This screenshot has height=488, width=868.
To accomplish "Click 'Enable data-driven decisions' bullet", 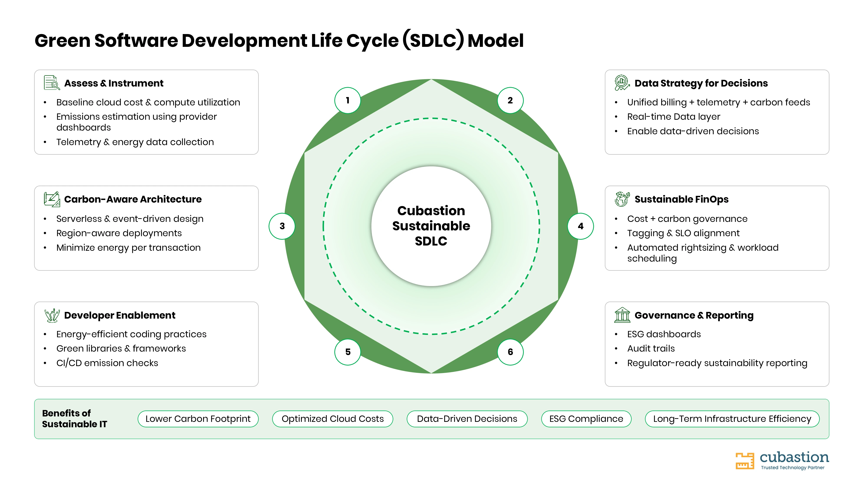I will click(x=693, y=131).
